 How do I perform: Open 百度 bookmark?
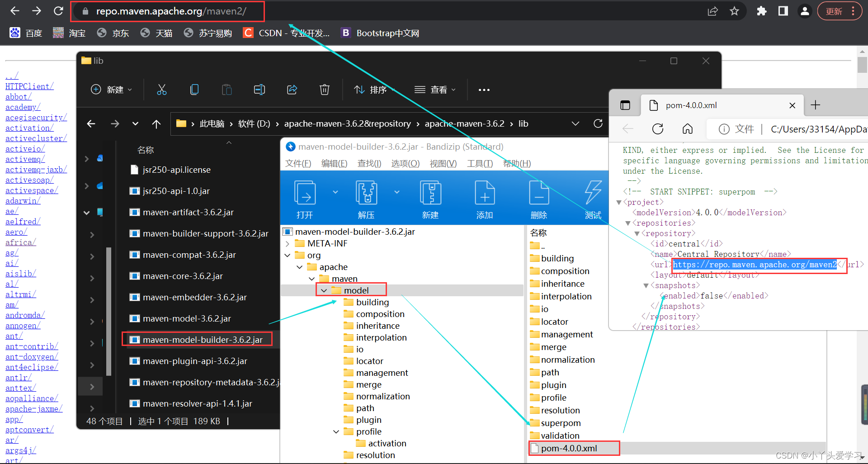click(26, 33)
